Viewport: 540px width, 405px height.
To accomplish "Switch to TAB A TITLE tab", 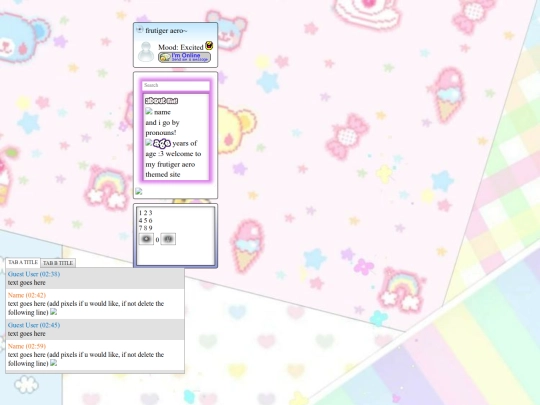I will click(x=23, y=262).
